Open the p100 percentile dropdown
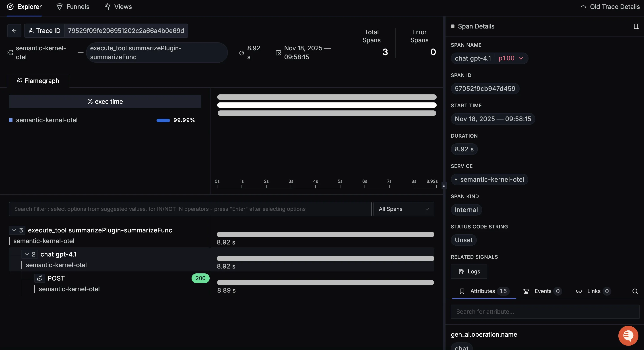644x350 pixels. tap(511, 58)
